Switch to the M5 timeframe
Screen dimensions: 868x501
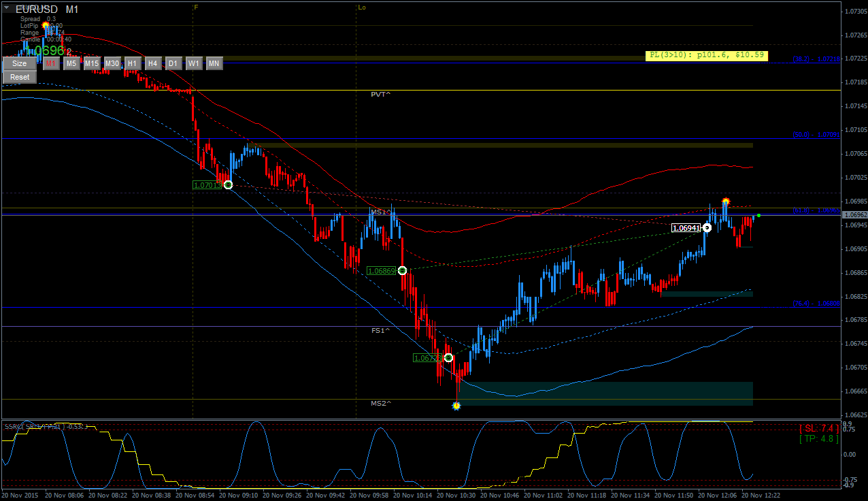pos(71,63)
